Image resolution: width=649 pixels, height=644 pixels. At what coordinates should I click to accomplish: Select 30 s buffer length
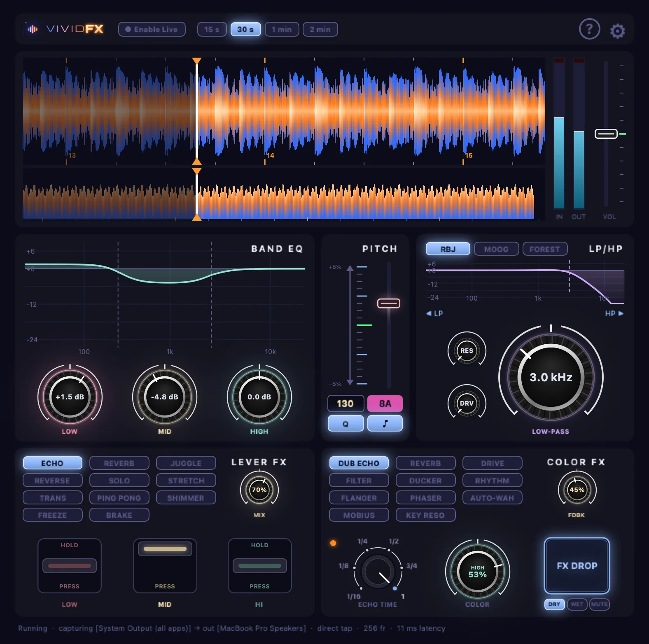tap(245, 29)
